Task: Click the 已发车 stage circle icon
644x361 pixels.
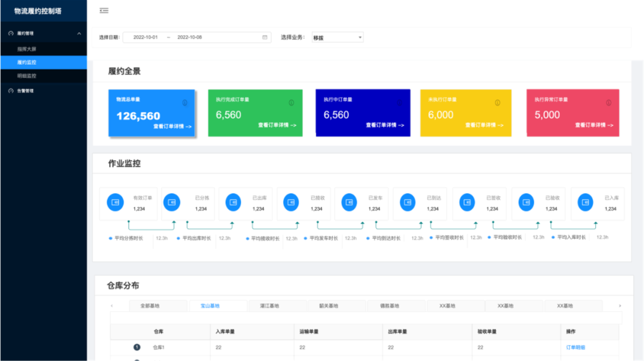Action: pyautogui.click(x=349, y=202)
